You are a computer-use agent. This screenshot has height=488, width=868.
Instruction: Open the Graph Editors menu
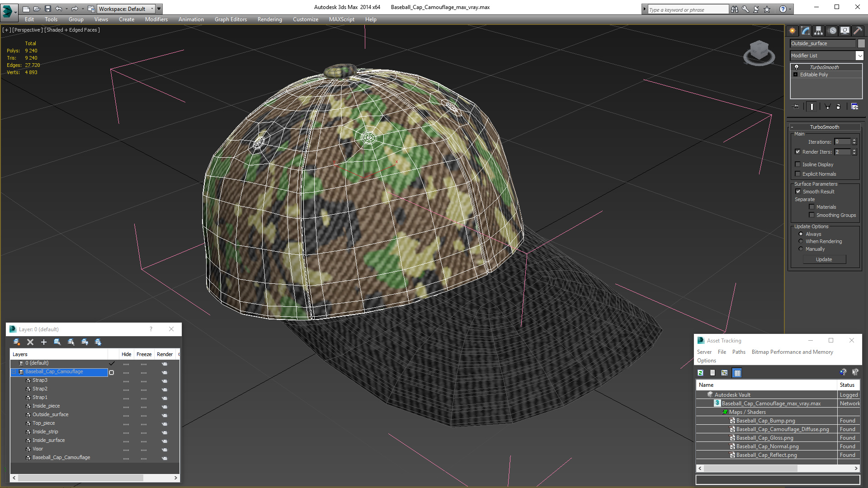pyautogui.click(x=231, y=19)
